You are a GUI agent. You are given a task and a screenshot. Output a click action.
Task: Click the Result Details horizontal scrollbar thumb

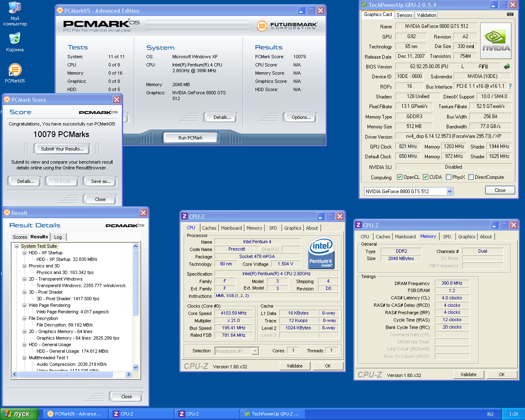66,374
